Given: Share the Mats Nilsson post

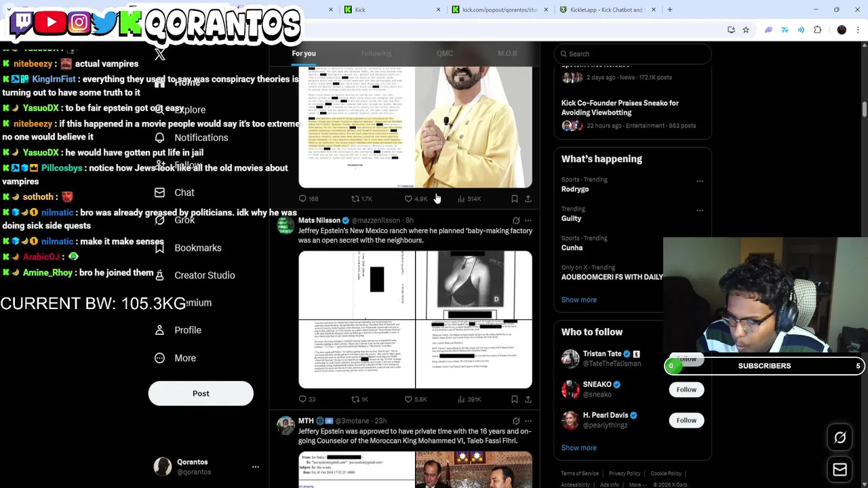Looking at the screenshot, I should (528, 399).
